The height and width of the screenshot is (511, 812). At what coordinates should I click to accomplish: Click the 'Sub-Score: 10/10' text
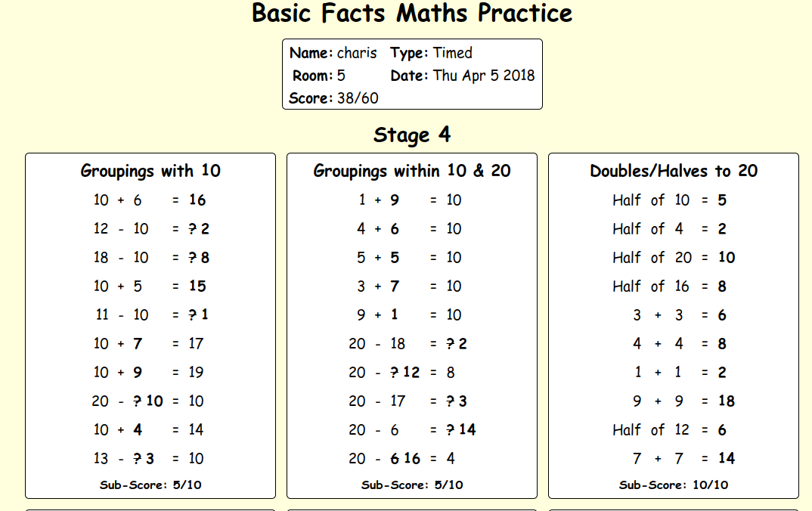pos(674,485)
